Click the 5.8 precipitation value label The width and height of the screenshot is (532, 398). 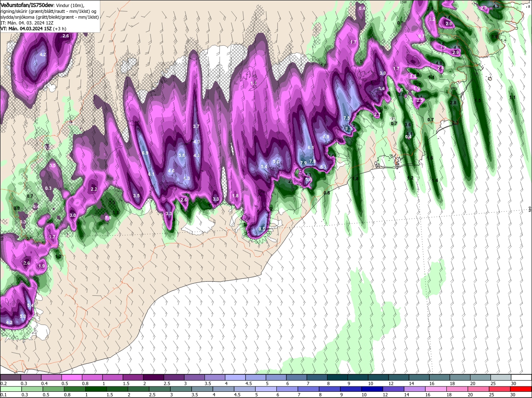(182, 155)
